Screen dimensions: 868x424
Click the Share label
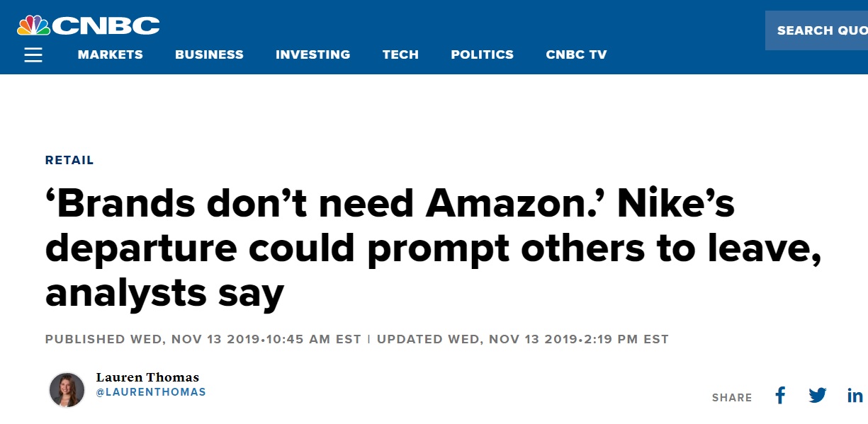click(x=732, y=398)
